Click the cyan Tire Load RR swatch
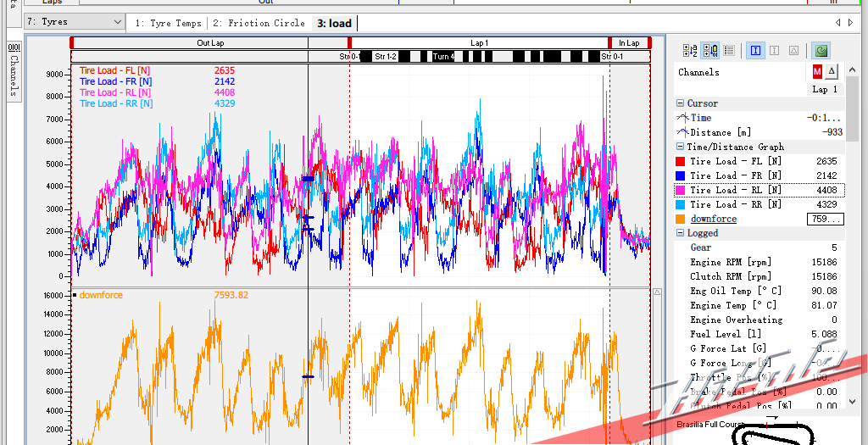Screen dimensions: 868x445 (x=681, y=205)
